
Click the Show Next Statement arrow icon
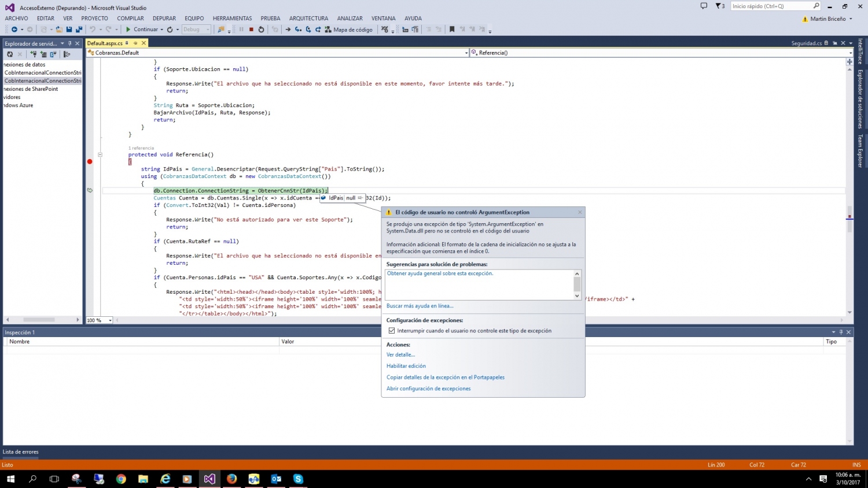(288, 29)
